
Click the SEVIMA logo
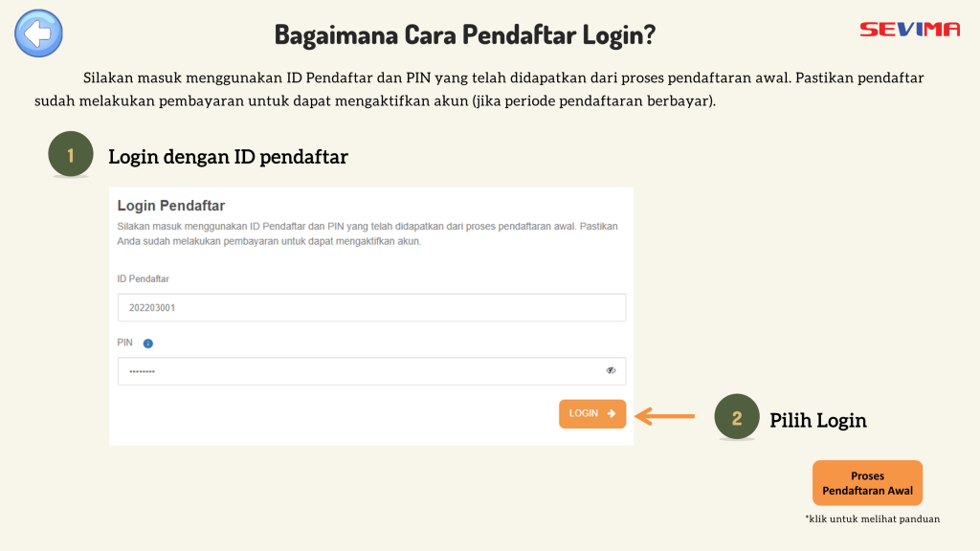909,29
